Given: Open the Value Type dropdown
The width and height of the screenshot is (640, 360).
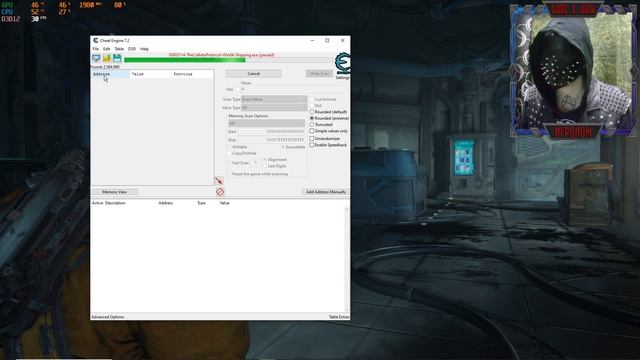Looking at the screenshot, I should pyautogui.click(x=274, y=107).
